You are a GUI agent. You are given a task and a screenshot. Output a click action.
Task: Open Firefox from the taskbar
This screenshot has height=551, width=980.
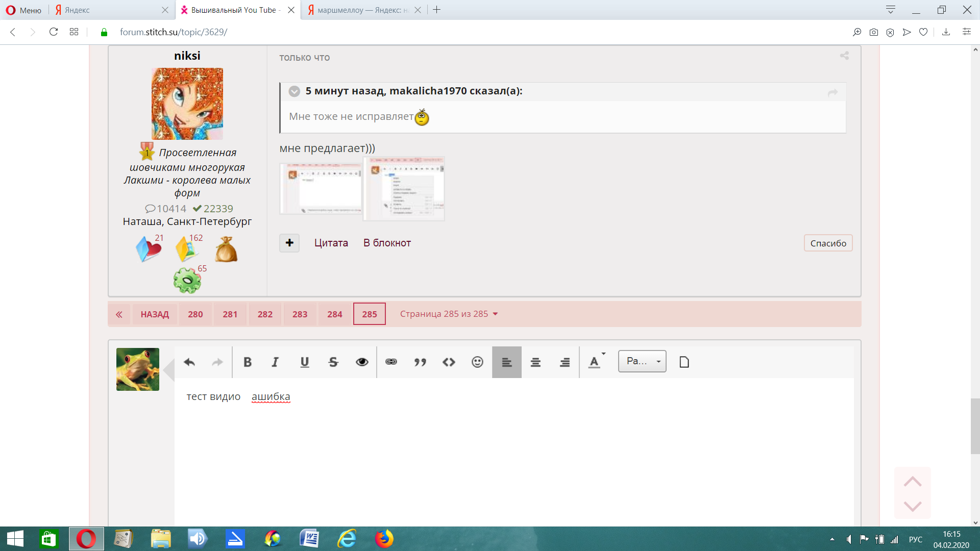(x=384, y=539)
